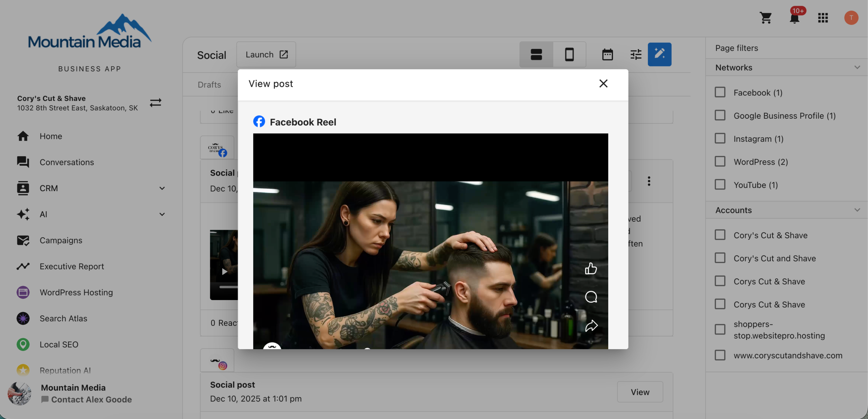This screenshot has height=419, width=868.
Task: Click the filter sliders icon
Action: [x=636, y=54]
